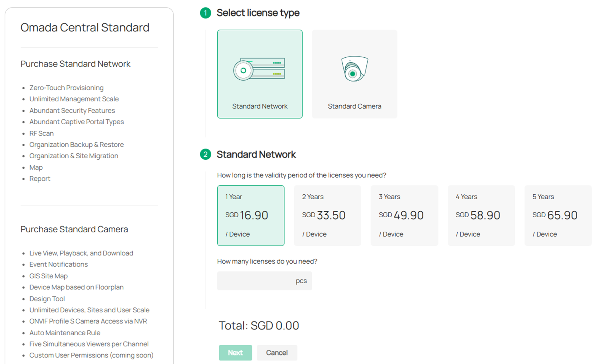Choose the 4 Years validity option
This screenshot has height=364, width=603.
click(x=481, y=215)
